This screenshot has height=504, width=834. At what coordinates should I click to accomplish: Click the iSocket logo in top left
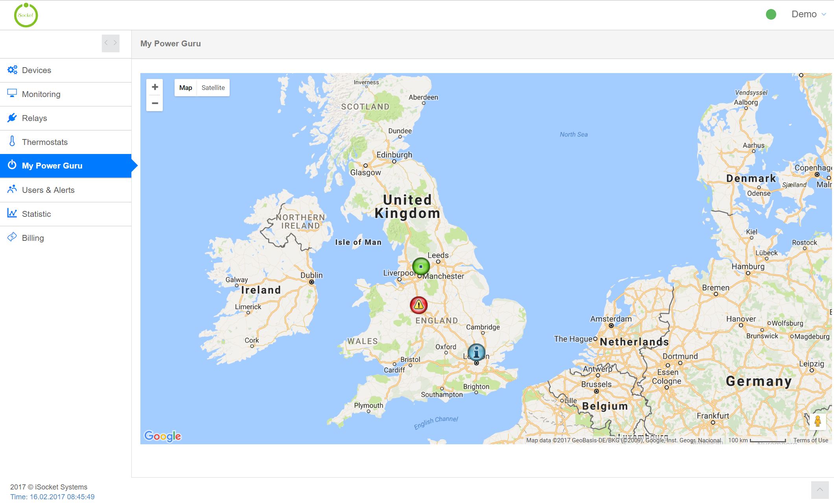[26, 15]
